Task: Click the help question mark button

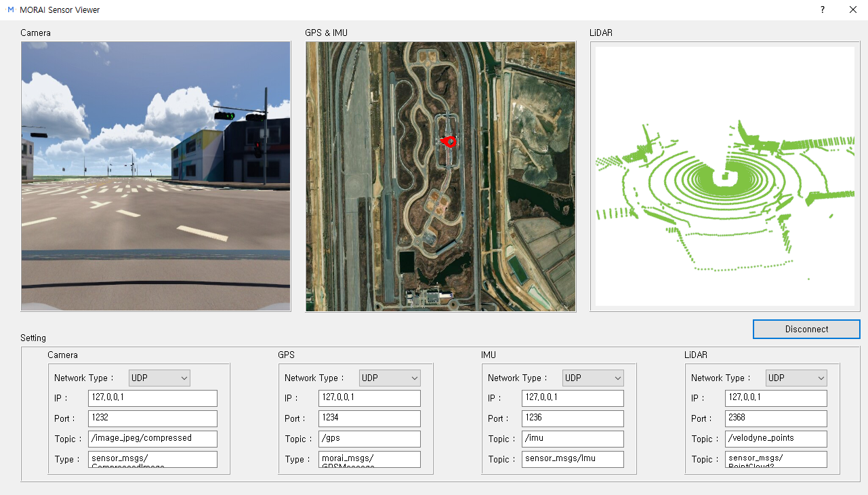Action: tap(823, 10)
